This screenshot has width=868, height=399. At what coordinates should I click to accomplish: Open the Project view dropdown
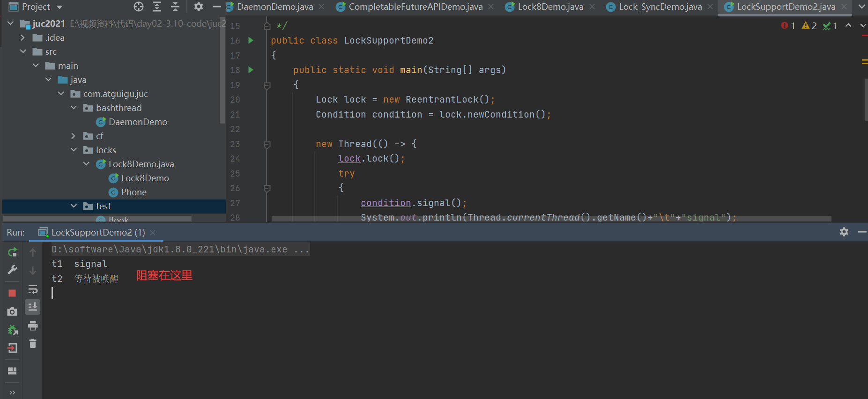(59, 7)
